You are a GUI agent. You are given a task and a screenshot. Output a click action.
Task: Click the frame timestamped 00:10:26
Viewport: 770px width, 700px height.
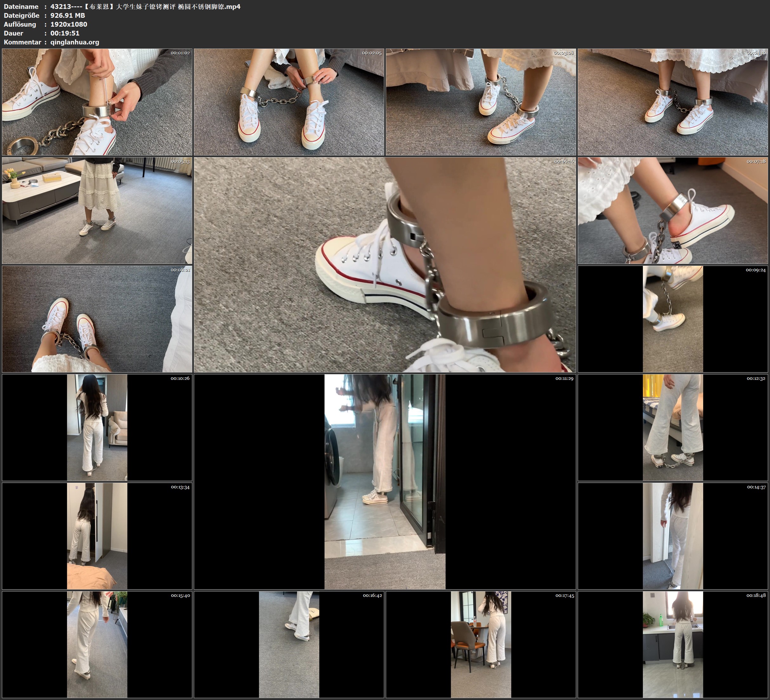click(97, 427)
